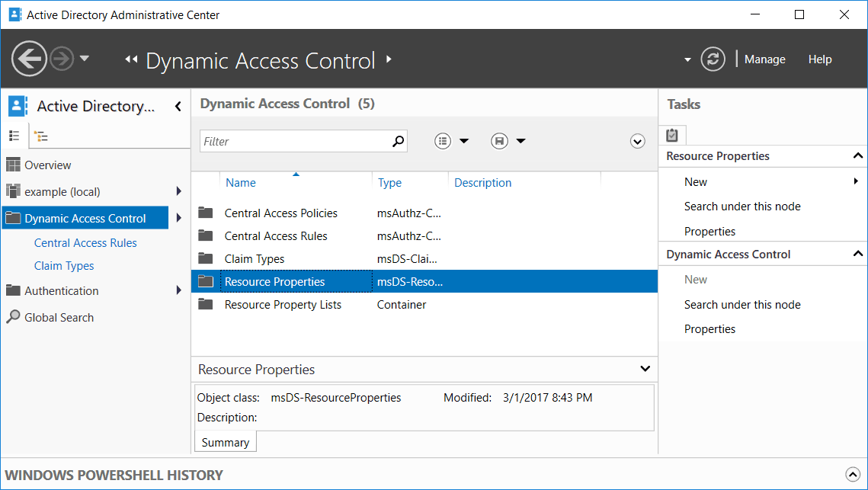Expand the Authentication node arrow
Screen dimensions: 868x490
(x=179, y=290)
